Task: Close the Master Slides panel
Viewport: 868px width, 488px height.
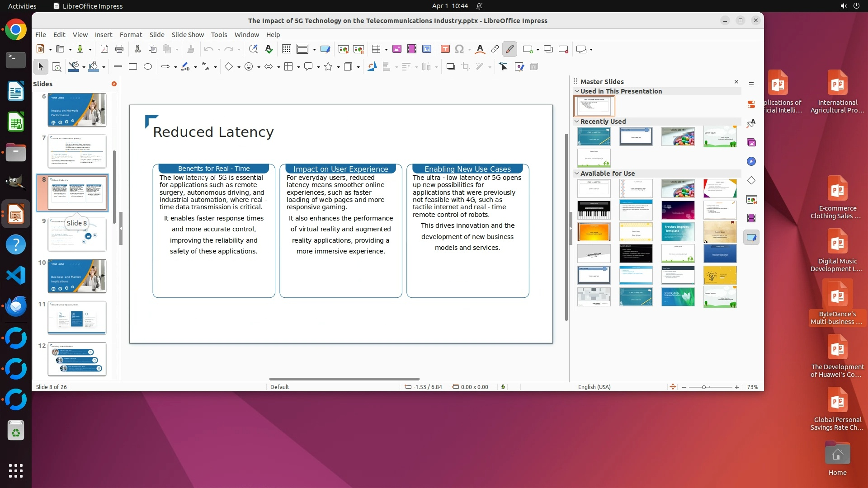Action: [736, 82]
